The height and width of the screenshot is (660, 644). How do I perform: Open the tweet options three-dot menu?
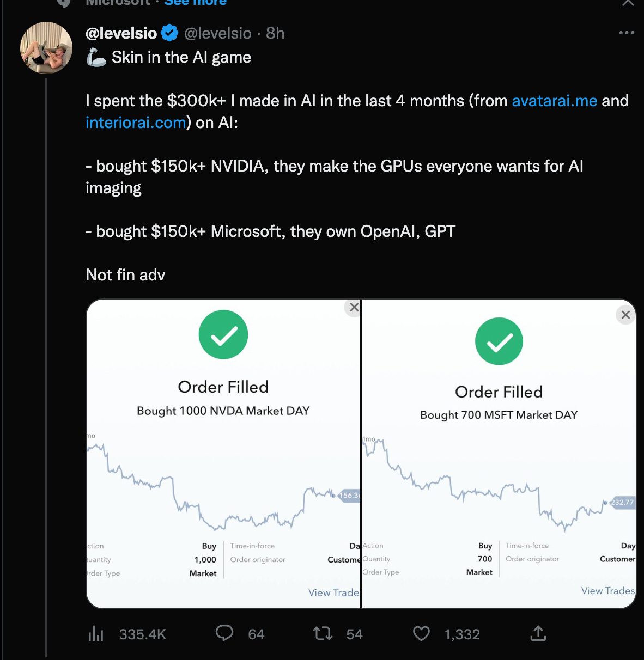pos(627,33)
